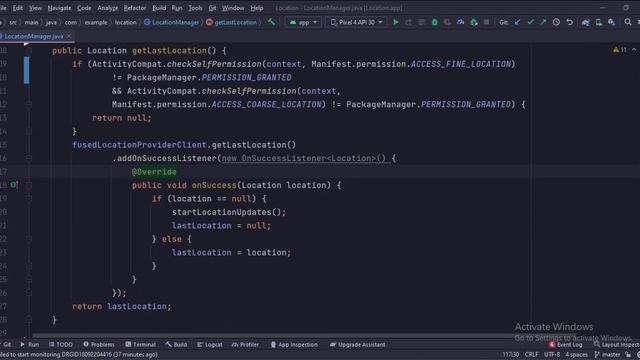
Task: Open the Build menu
Action: click(x=159, y=8)
